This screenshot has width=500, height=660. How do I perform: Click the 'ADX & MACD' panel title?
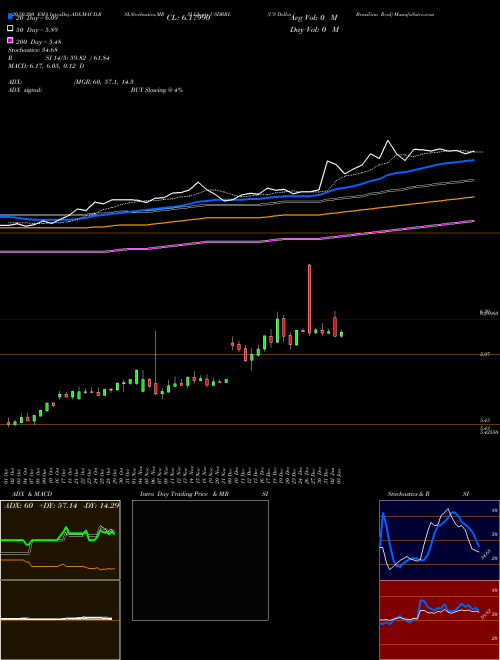pos(32,494)
